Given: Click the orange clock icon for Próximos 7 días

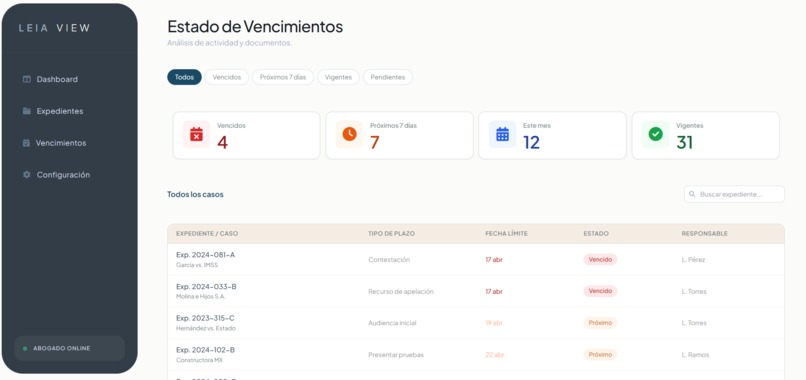Looking at the screenshot, I should [x=349, y=134].
